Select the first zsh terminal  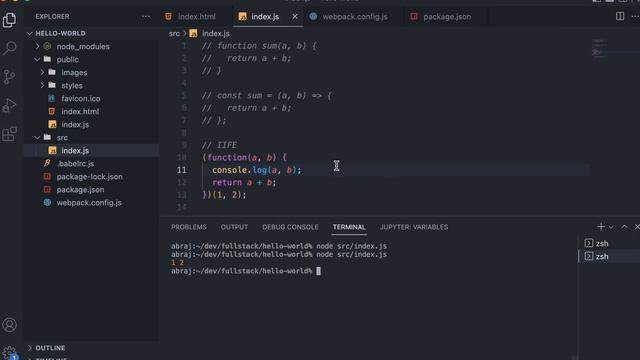point(609,243)
